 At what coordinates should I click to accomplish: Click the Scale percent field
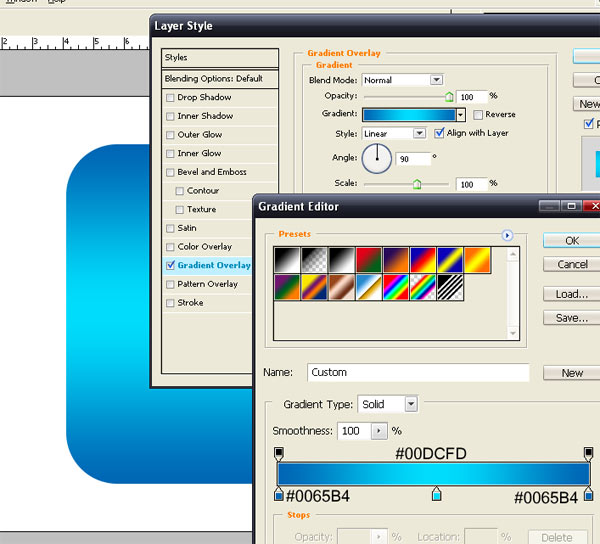(472, 185)
